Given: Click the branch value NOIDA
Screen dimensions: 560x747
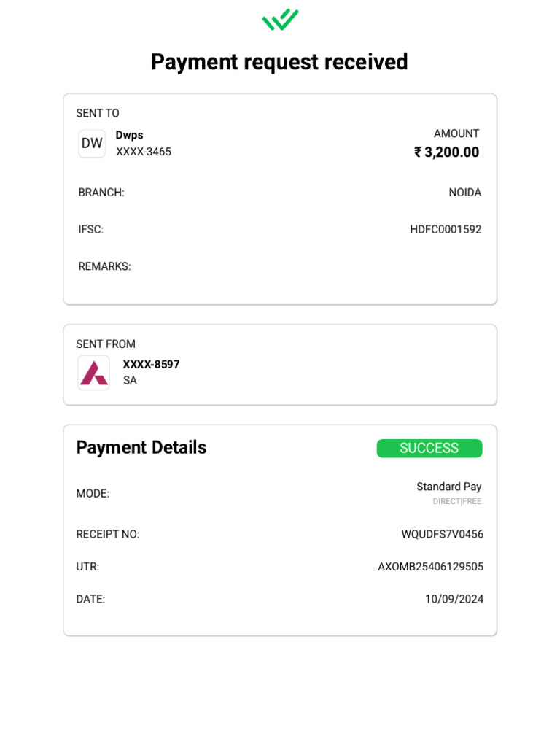Looking at the screenshot, I should click(x=464, y=193).
